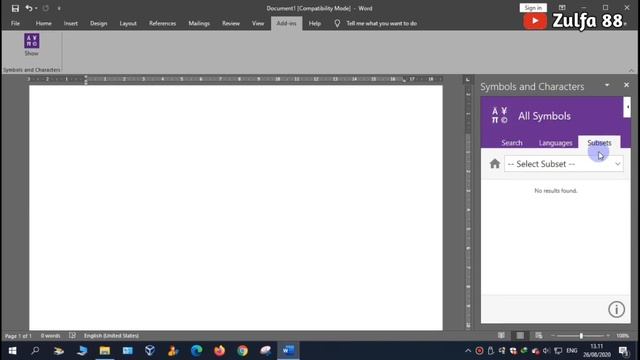Click the All Symbols logo icon
This screenshot has width=640, height=360.
pos(499,116)
